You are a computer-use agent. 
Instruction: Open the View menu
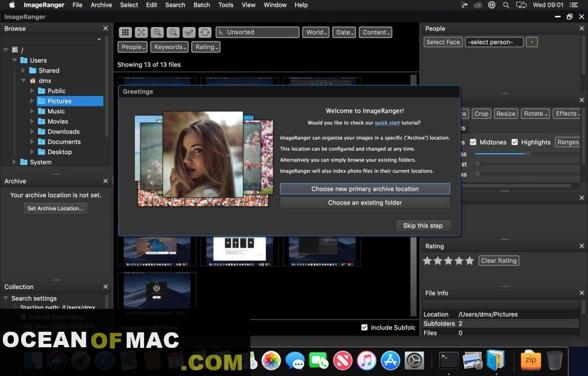248,5
